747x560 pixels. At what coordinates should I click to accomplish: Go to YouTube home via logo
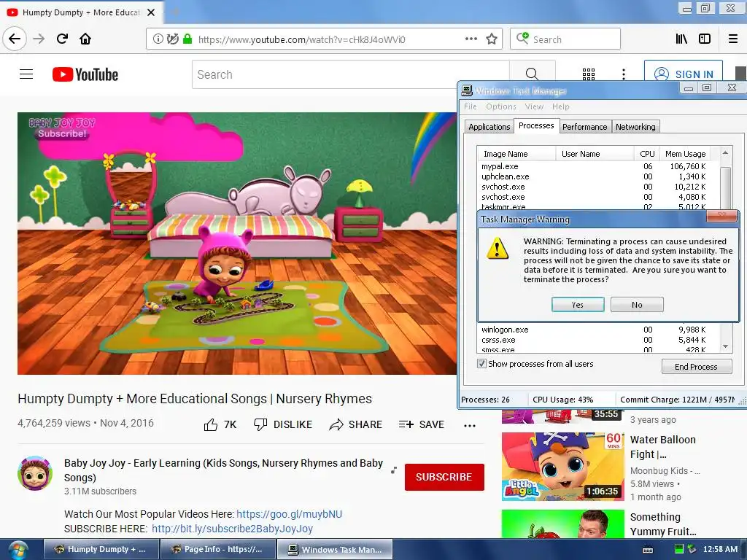click(85, 74)
